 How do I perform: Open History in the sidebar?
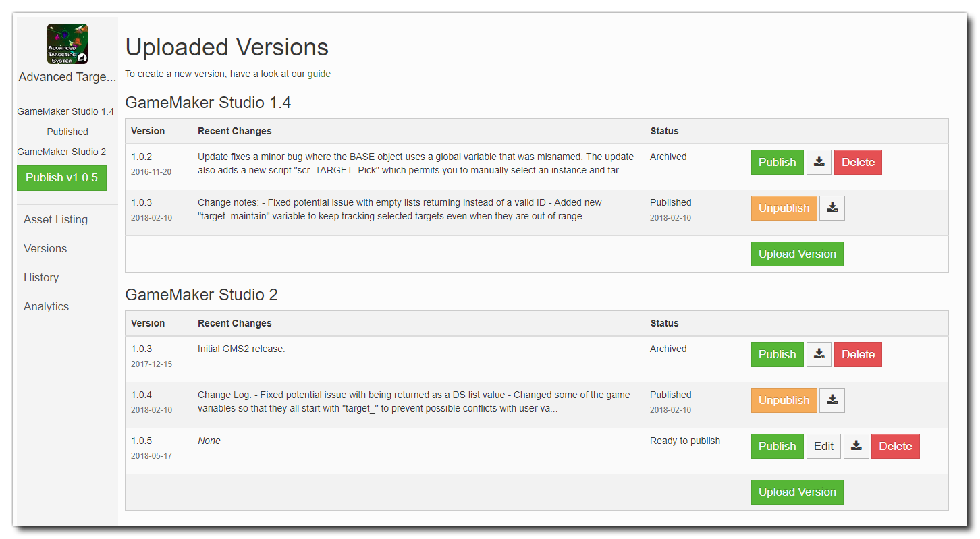click(41, 277)
